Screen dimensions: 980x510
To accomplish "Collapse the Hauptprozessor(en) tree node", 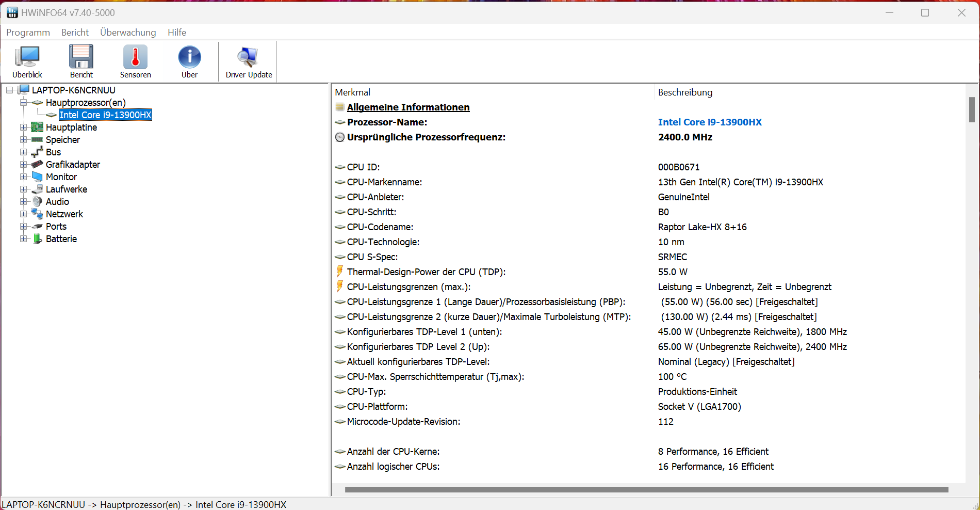I will click(x=23, y=103).
